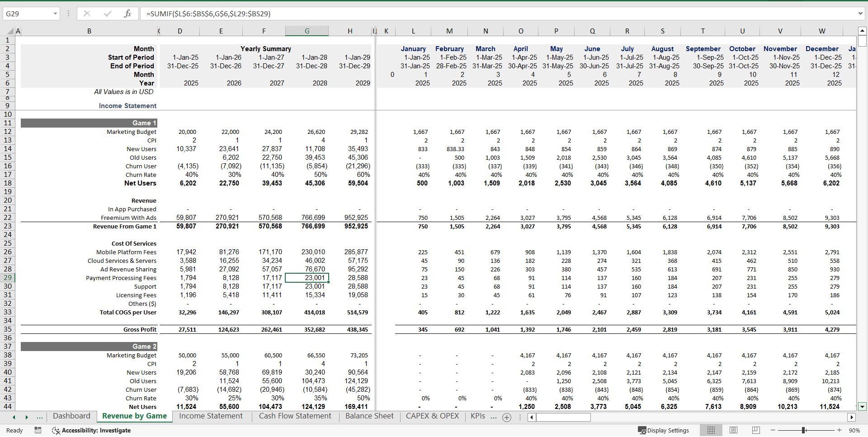Click the Select All triangle corner
868x437 pixels.
point(10,31)
